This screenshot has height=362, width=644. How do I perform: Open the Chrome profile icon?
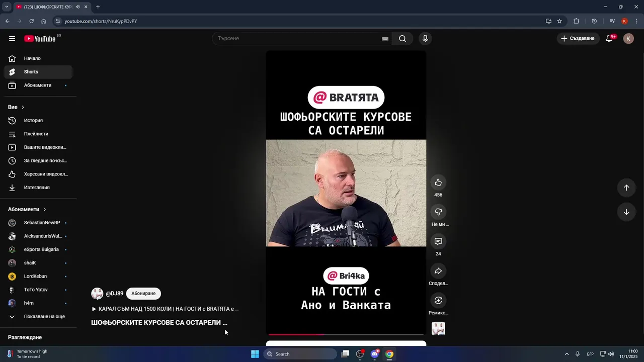(624, 21)
